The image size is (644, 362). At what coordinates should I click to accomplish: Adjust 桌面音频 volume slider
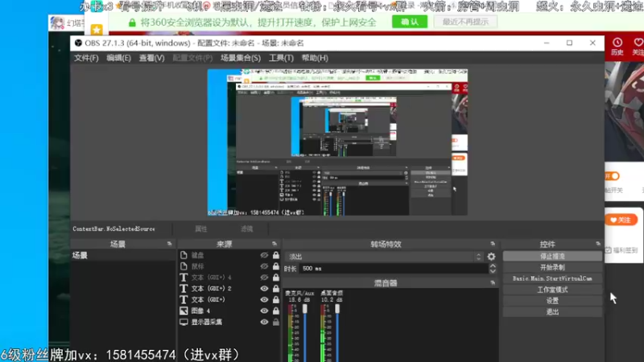[337, 309]
